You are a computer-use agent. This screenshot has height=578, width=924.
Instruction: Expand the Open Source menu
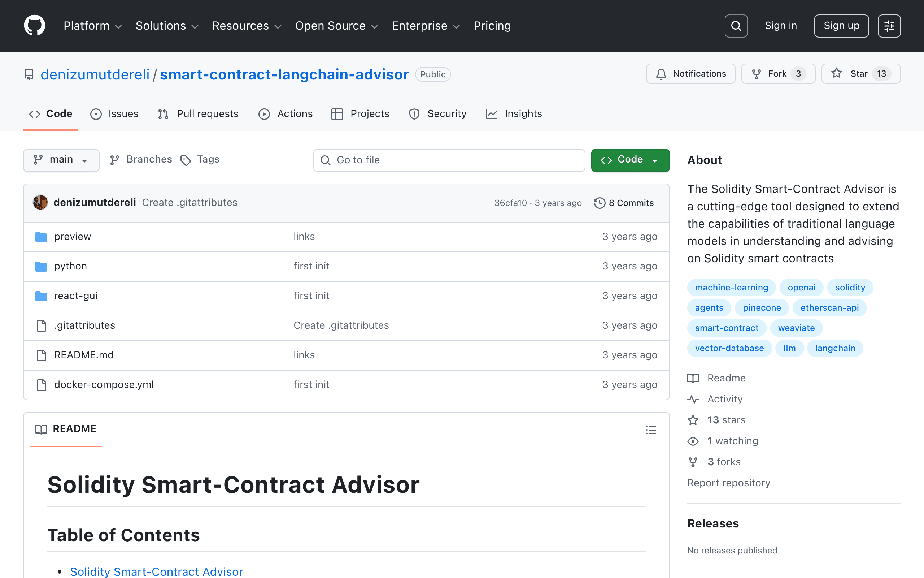[336, 26]
